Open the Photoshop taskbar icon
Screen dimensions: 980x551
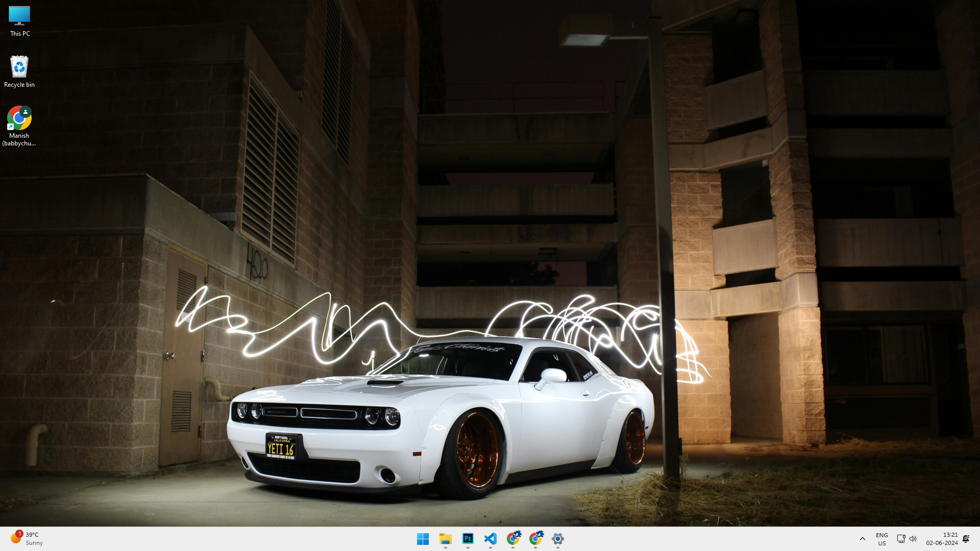click(x=468, y=539)
